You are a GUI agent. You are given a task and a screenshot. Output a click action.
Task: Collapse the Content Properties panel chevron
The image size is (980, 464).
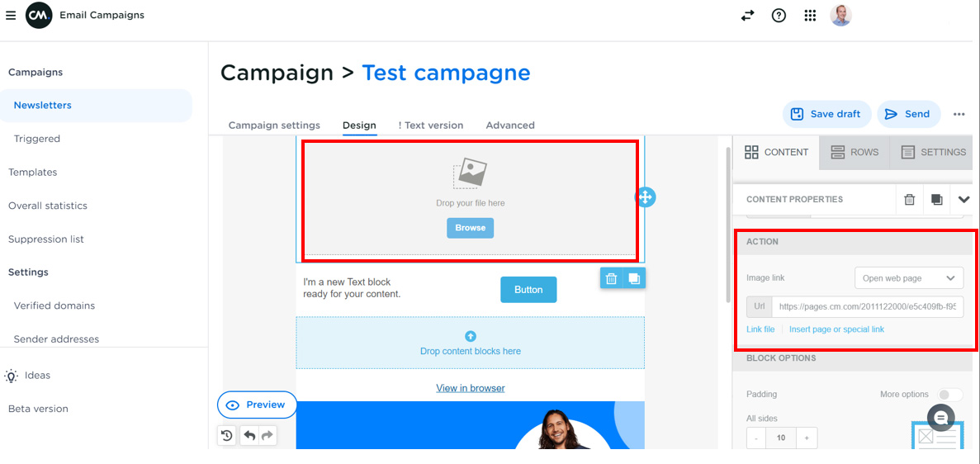pyautogui.click(x=963, y=199)
